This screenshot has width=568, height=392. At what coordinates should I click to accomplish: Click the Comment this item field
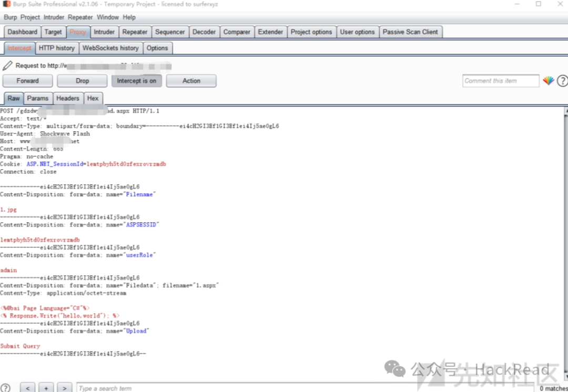pos(501,81)
